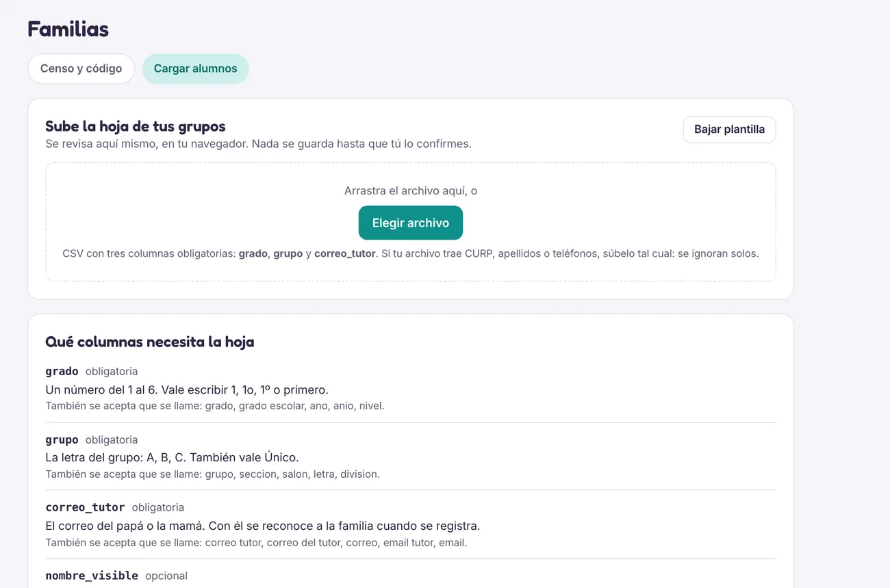
Task: Click the 'Qué columnas necesita la hoja' heading
Action: (x=150, y=342)
